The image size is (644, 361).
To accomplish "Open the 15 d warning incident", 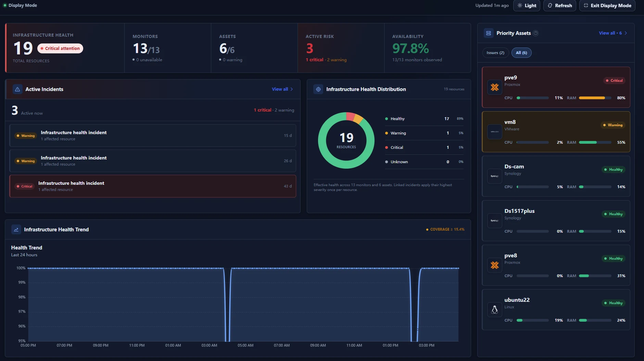I will point(153,136).
